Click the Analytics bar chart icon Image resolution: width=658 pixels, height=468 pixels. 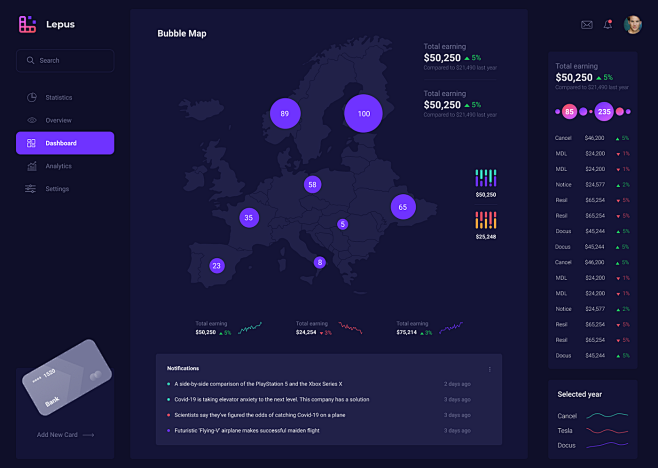coord(32,166)
